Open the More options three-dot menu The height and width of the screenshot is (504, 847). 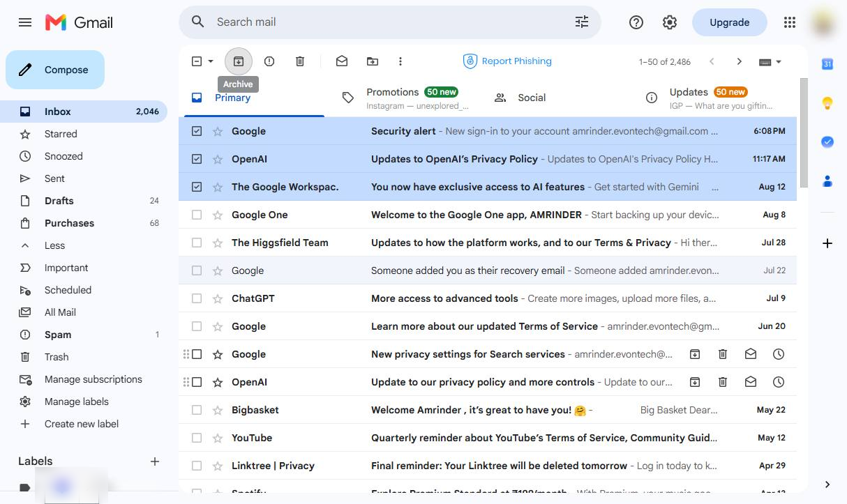pos(400,61)
